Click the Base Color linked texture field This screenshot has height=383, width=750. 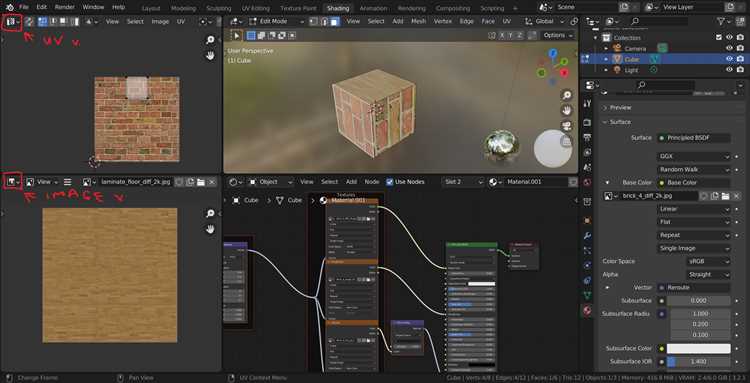694,183
